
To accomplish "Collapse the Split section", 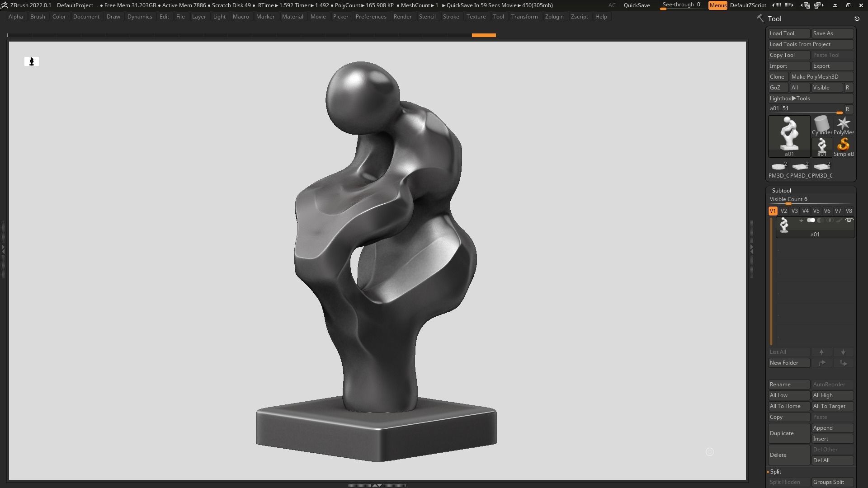I will point(776,472).
